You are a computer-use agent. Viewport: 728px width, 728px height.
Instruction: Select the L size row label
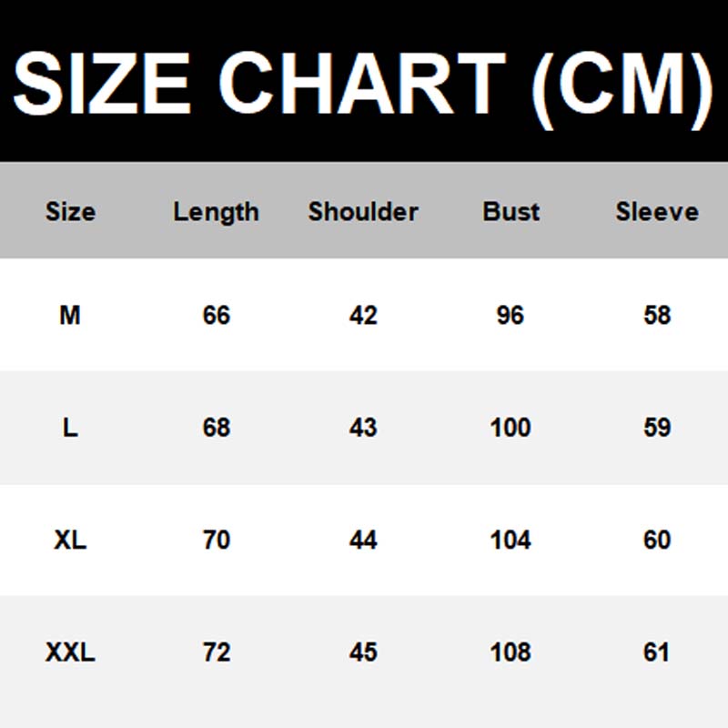click(x=70, y=428)
